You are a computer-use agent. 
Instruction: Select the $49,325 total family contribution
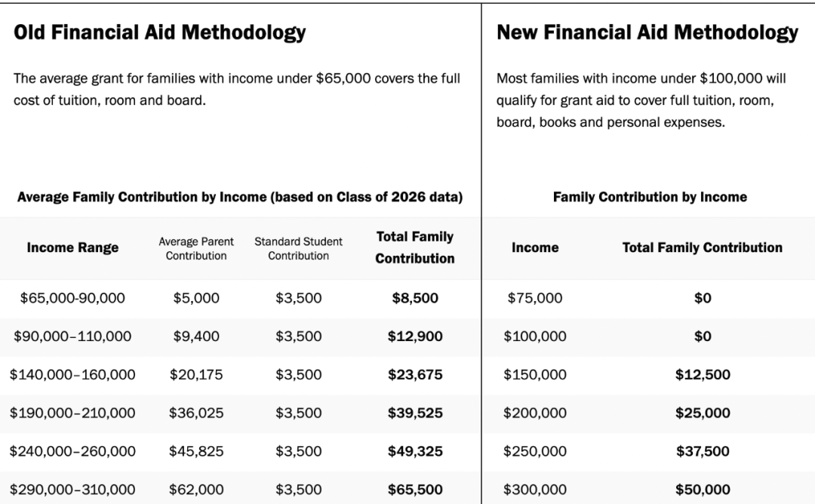pos(415,451)
